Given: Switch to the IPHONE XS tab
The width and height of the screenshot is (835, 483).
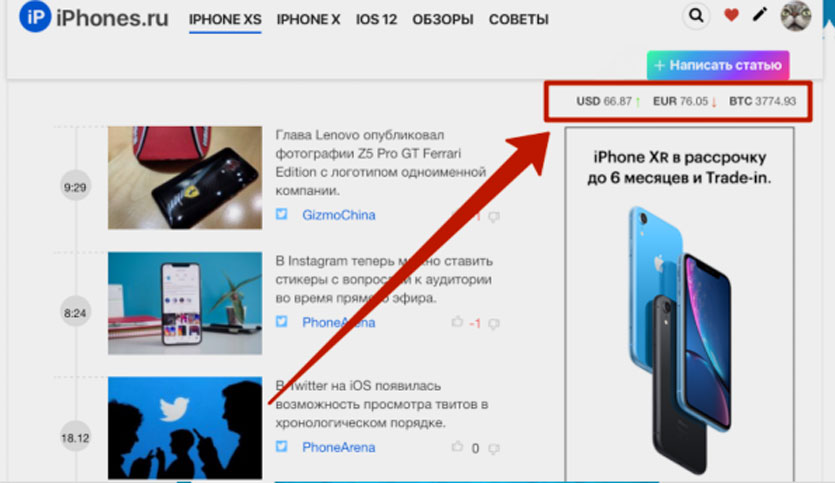Looking at the screenshot, I should coord(225,20).
